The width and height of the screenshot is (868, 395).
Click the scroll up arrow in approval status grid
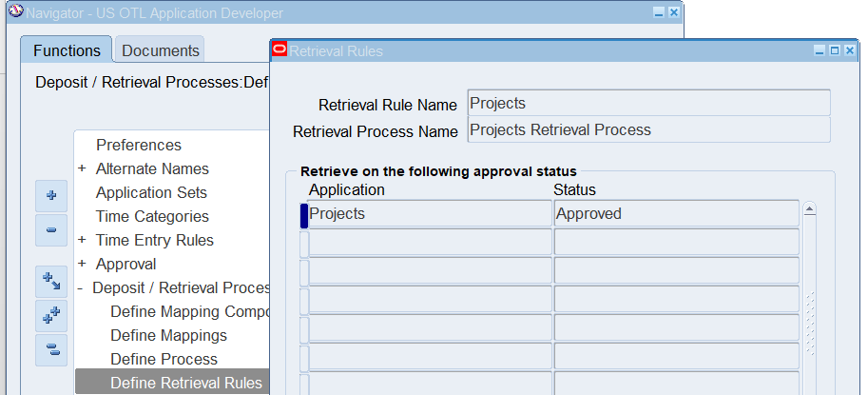click(810, 208)
